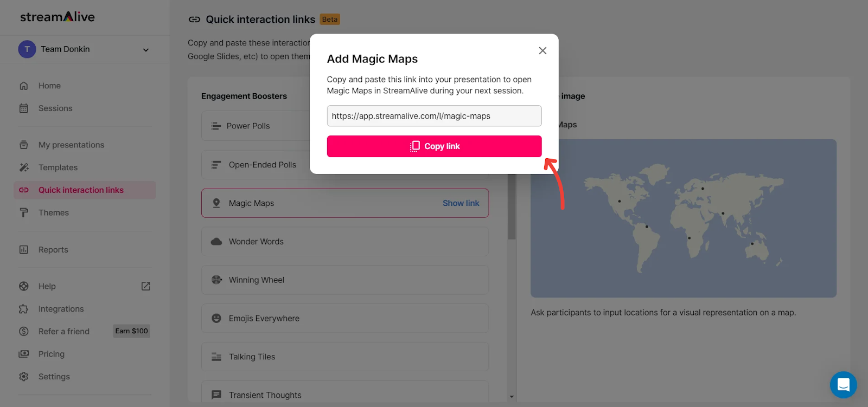
Task: Close the Add Magic Maps dialog
Action: [x=542, y=50]
